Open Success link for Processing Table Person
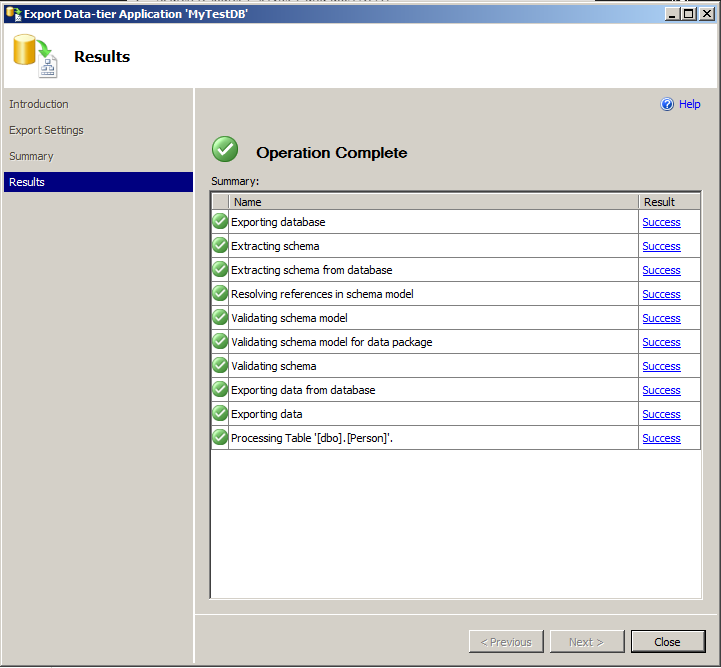This screenshot has height=668, width=721. point(661,438)
